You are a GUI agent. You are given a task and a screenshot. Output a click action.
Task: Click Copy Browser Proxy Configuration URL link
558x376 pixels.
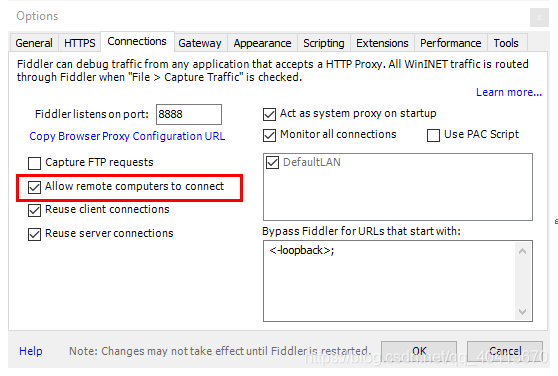127,136
